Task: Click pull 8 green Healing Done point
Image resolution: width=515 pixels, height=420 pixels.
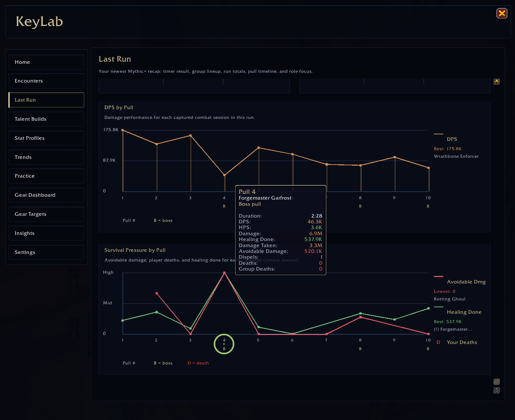Action: [x=360, y=313]
